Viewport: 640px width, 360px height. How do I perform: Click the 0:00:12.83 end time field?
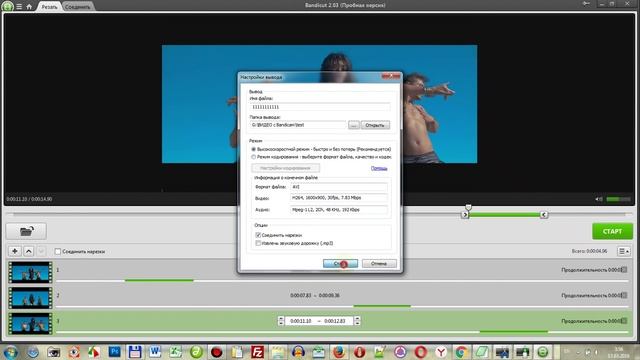coord(335,321)
